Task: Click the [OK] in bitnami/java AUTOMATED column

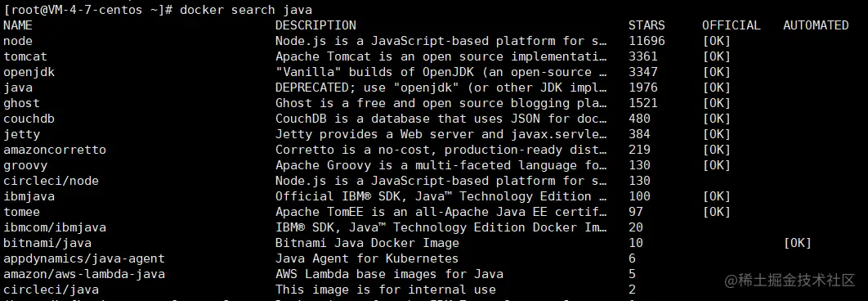Action: pos(797,242)
